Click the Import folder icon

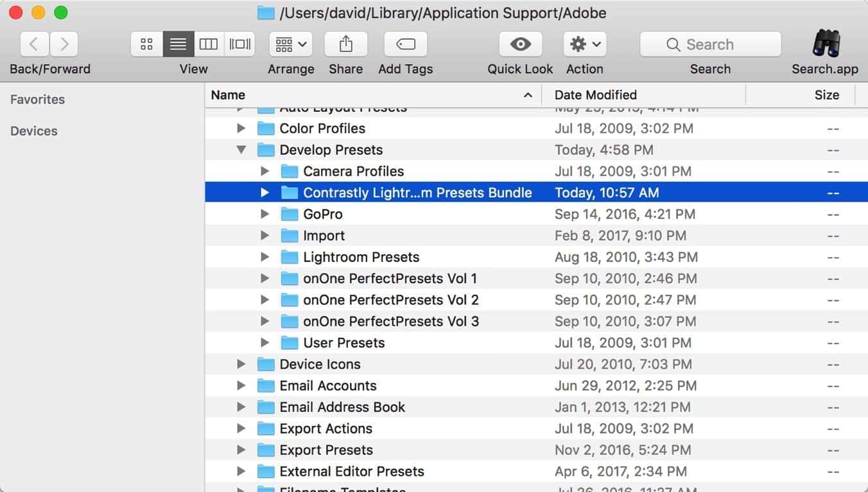point(290,236)
